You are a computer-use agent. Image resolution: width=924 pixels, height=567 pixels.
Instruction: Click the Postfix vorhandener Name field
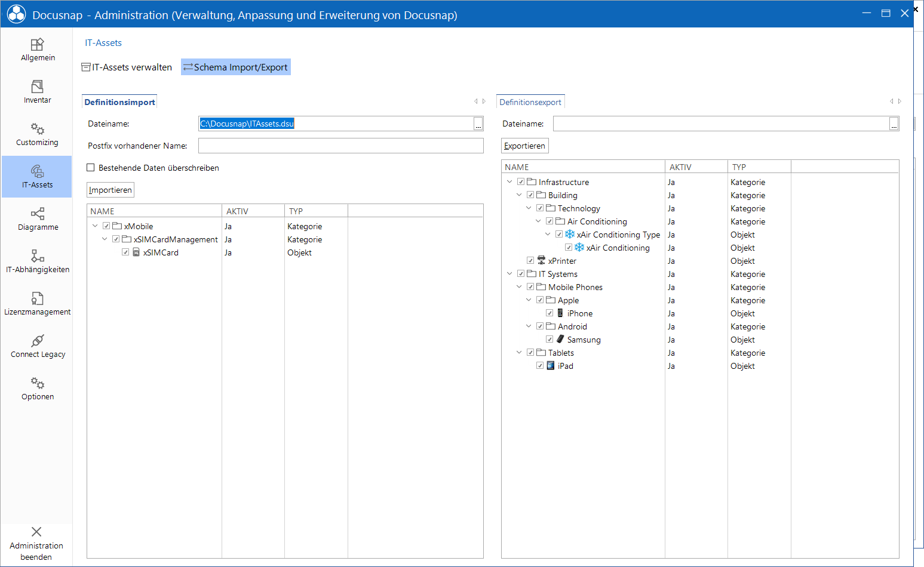click(340, 146)
